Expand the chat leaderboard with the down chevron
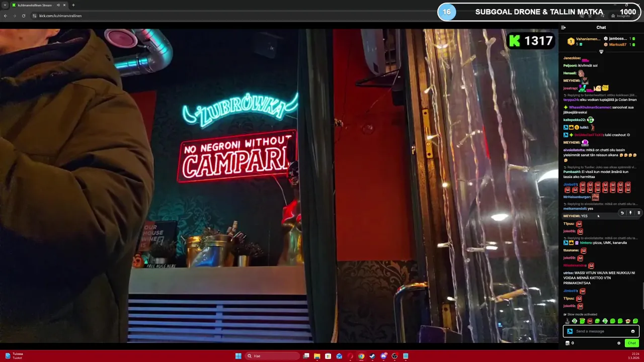The width and height of the screenshot is (644, 362). (x=601, y=52)
